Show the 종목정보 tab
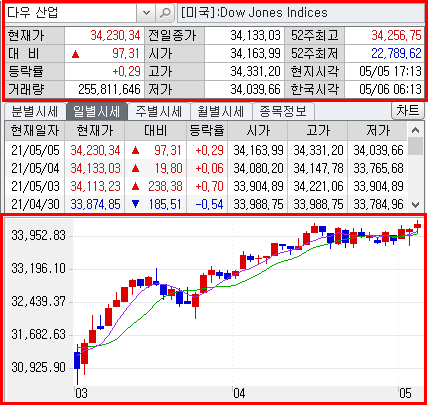Screen dimensions: 428x405 [283, 111]
